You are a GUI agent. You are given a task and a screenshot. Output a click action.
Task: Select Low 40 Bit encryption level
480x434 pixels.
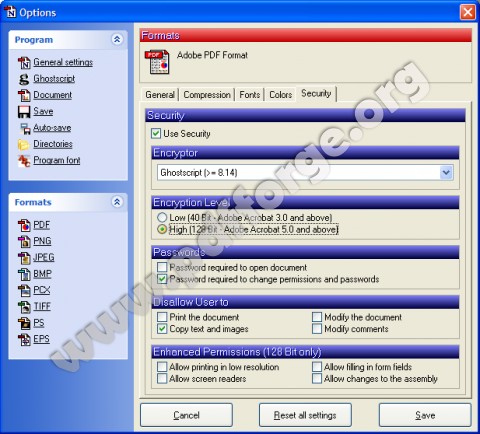tap(162, 217)
